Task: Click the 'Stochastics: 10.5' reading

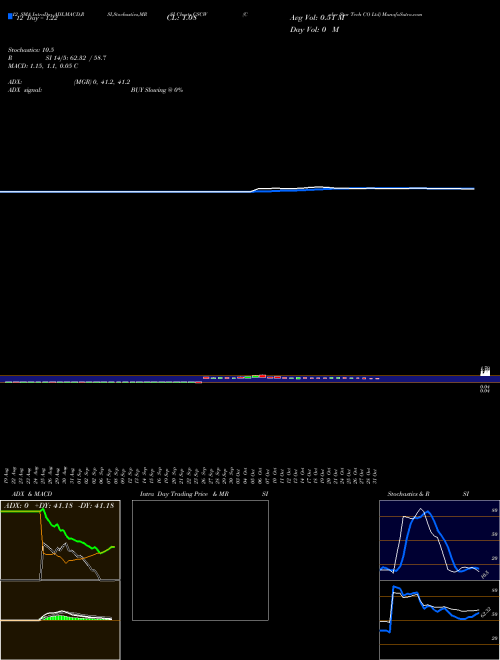Action: point(31,50)
